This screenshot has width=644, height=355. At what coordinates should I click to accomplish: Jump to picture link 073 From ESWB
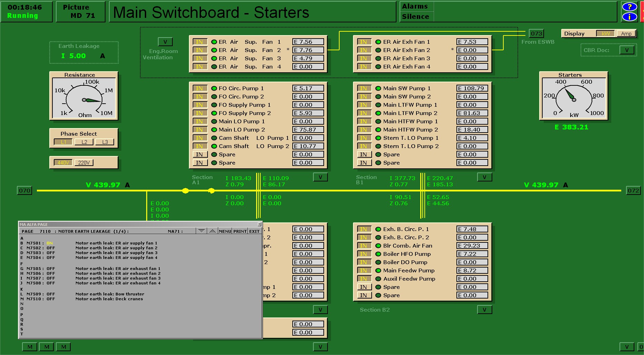536,33
